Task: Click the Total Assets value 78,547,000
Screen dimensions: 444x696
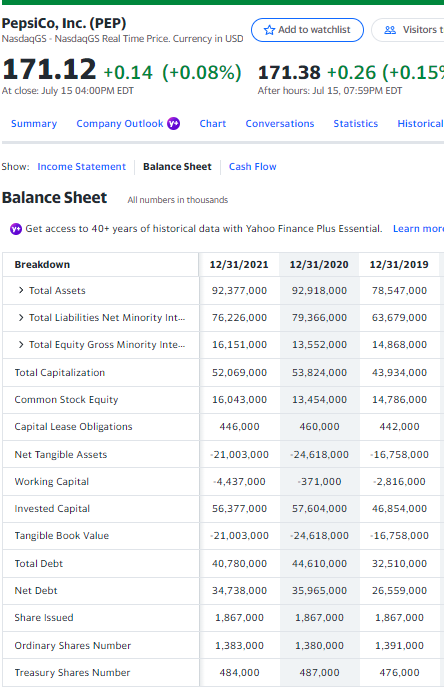Action: point(399,291)
